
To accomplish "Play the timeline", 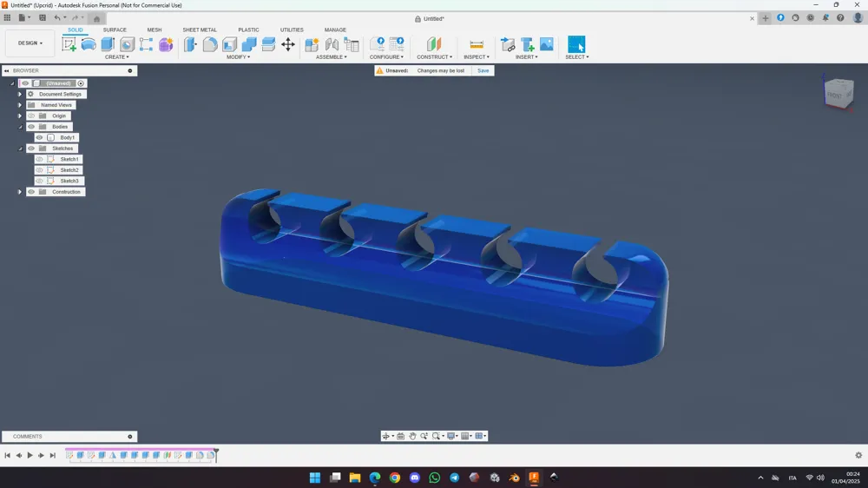I will [30, 455].
